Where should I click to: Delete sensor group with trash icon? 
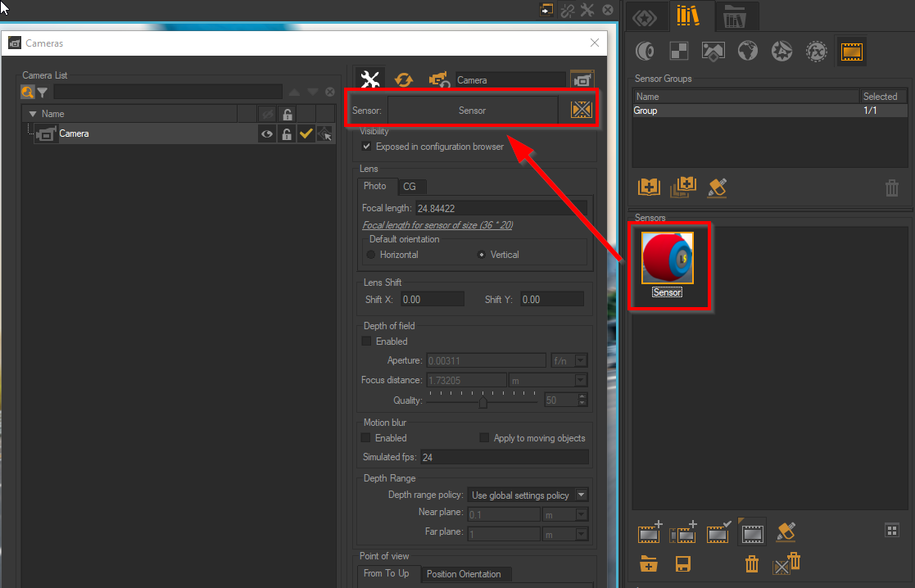[892, 188]
